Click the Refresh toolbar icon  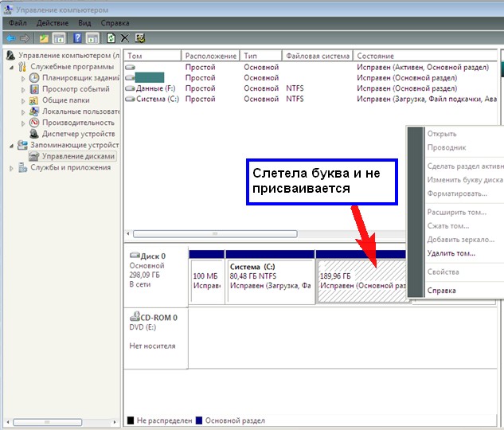point(111,38)
